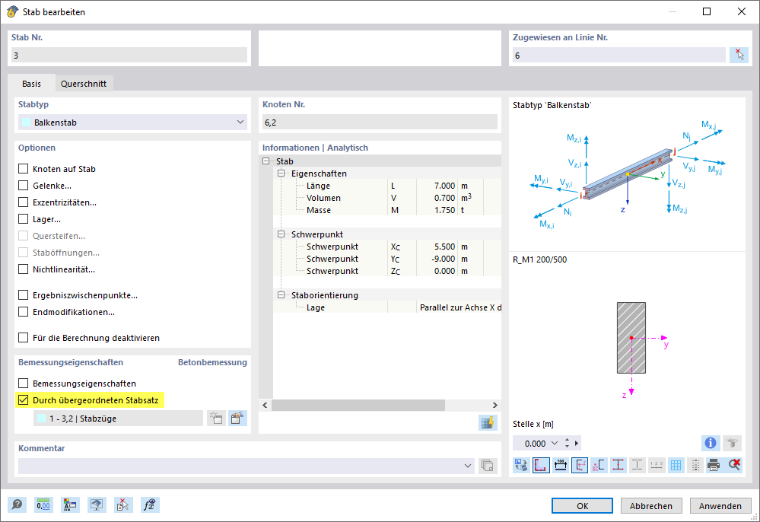760x522 pixels.
Task: Open the Stabtyp Balkenstab dropdown
Action: [x=132, y=122]
